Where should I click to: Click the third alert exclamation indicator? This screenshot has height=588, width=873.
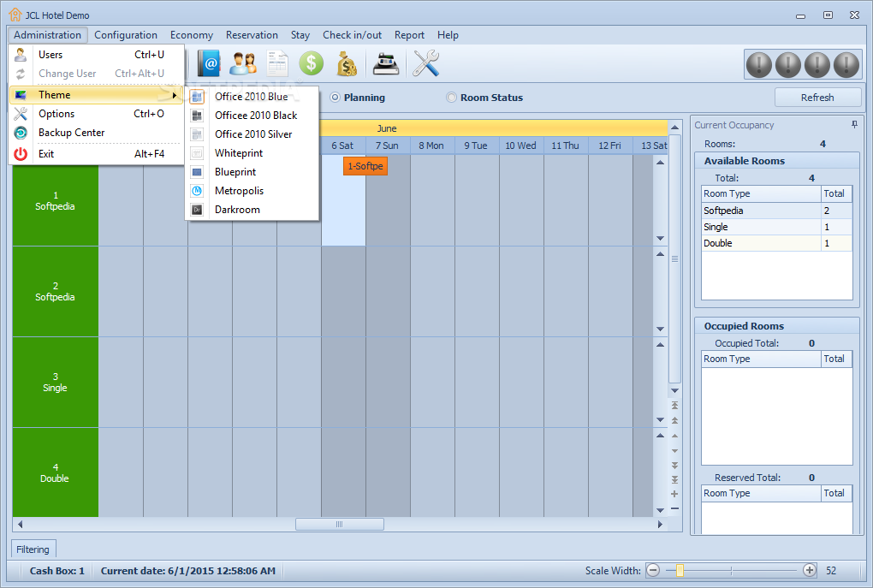[817, 64]
